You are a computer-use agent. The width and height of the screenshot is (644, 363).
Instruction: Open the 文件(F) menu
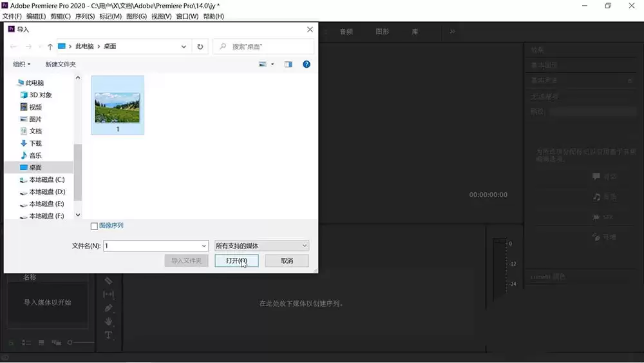12,17
